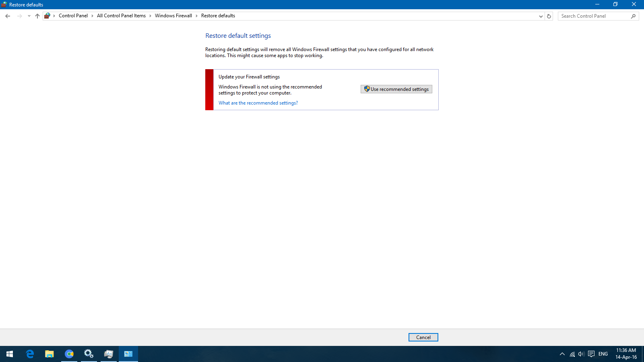Open the clock and calendar flyout

click(x=626, y=354)
